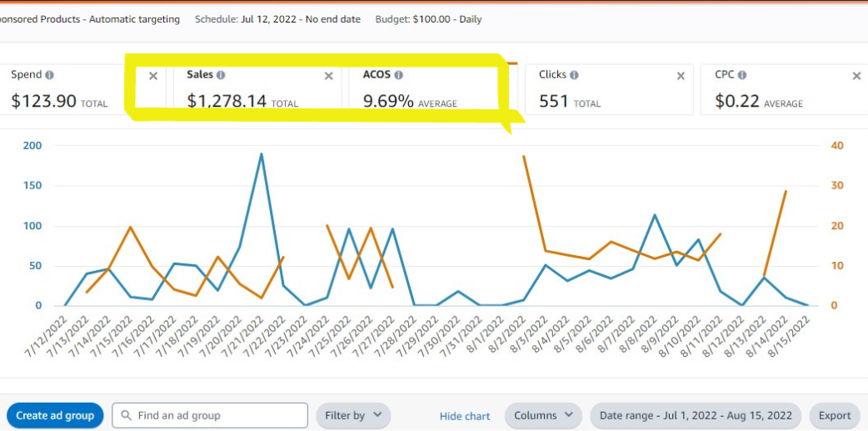868x431 pixels.
Task: Expand the Columns dropdown
Action: click(x=543, y=415)
